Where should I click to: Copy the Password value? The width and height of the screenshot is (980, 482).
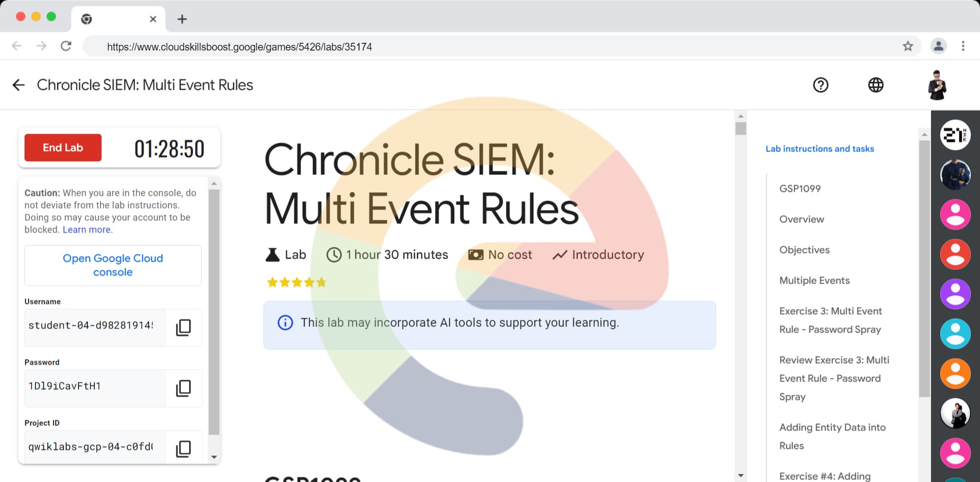coord(183,388)
